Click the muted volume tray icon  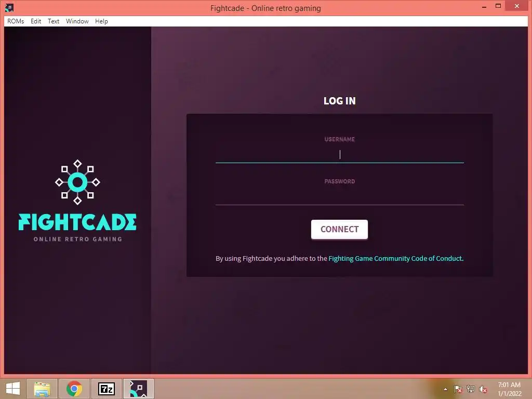click(x=483, y=389)
